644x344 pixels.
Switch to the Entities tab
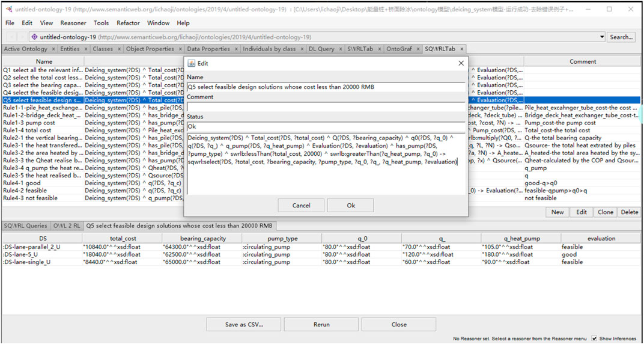point(70,49)
